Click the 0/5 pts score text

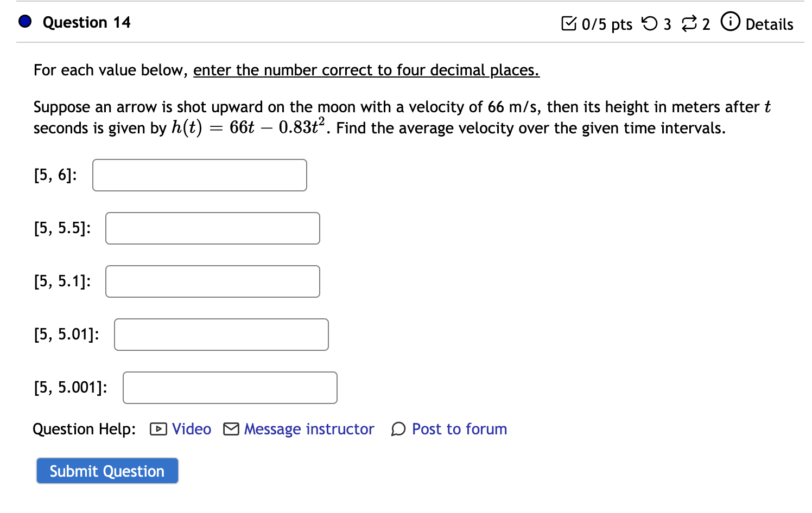[x=607, y=24]
